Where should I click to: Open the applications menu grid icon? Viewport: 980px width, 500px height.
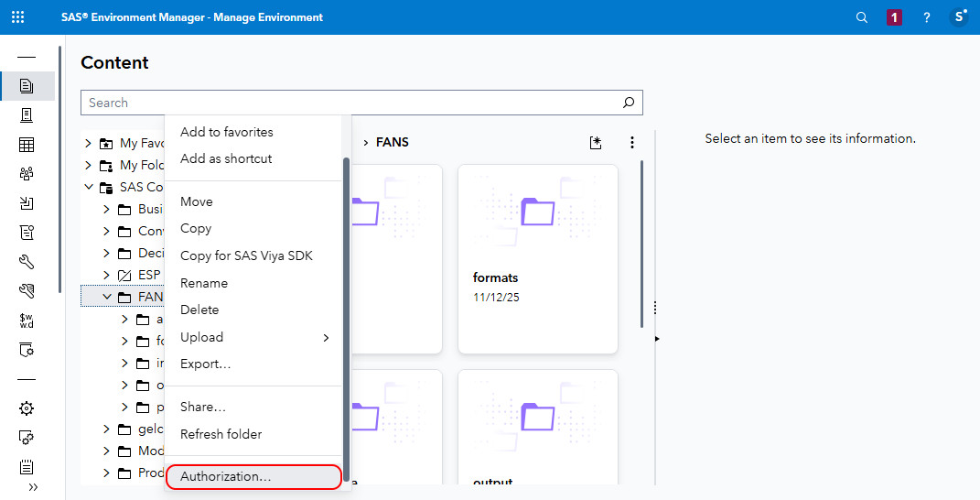18,16
